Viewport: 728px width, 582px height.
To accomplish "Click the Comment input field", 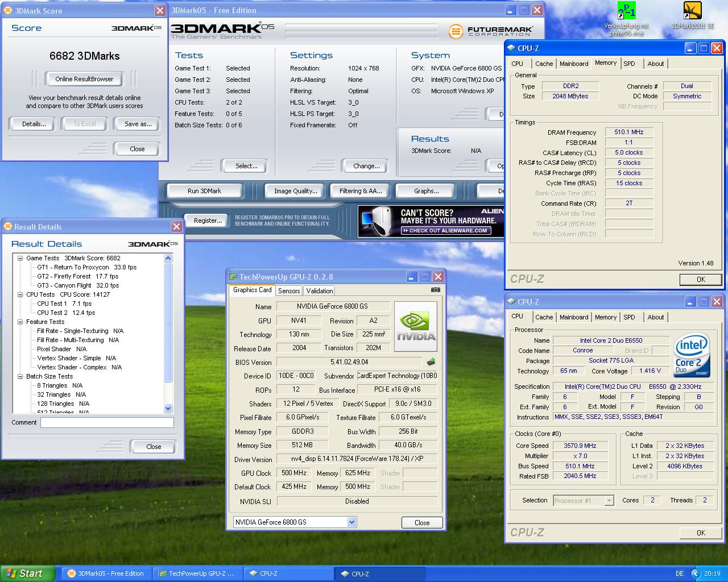I will click(107, 422).
